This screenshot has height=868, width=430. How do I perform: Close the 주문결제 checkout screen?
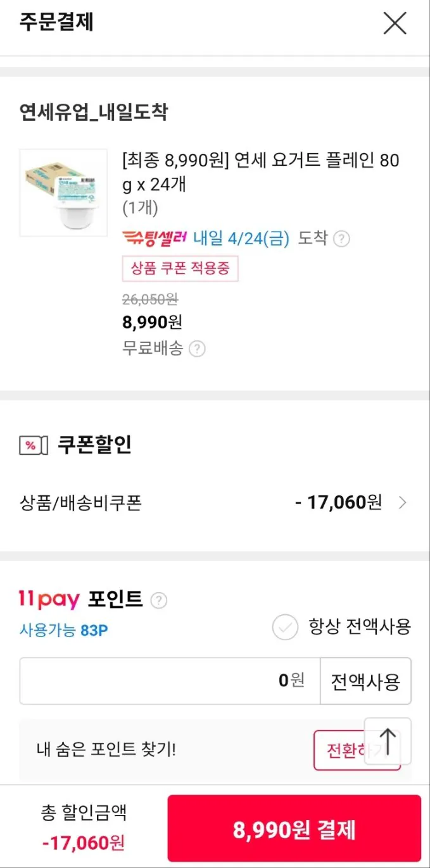(395, 23)
